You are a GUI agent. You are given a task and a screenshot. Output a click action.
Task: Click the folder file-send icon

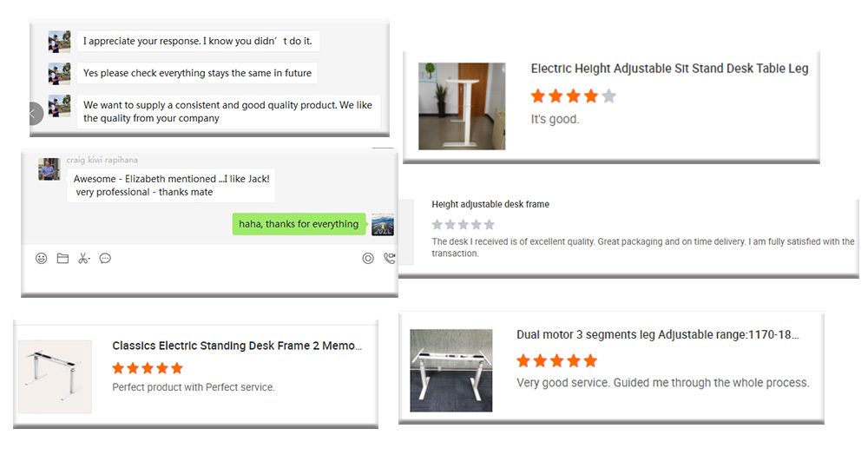coord(62,259)
